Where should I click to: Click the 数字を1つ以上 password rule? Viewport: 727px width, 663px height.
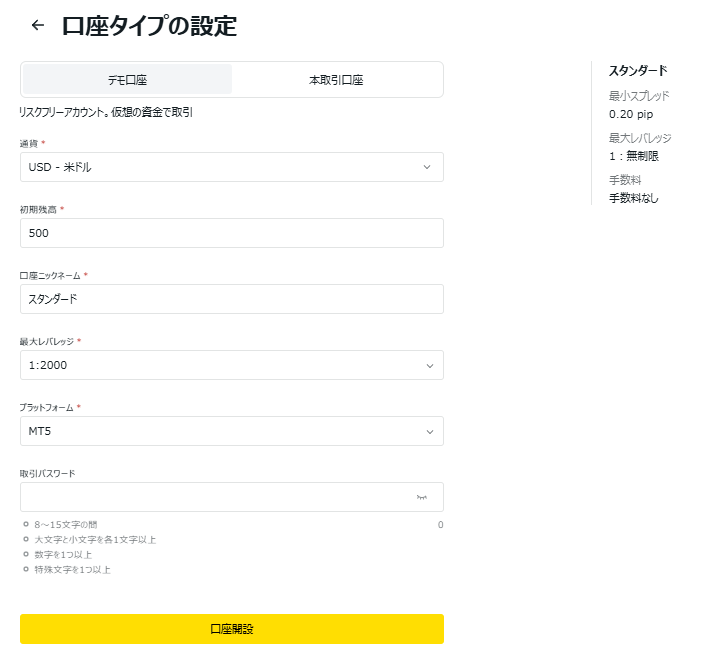pos(63,555)
